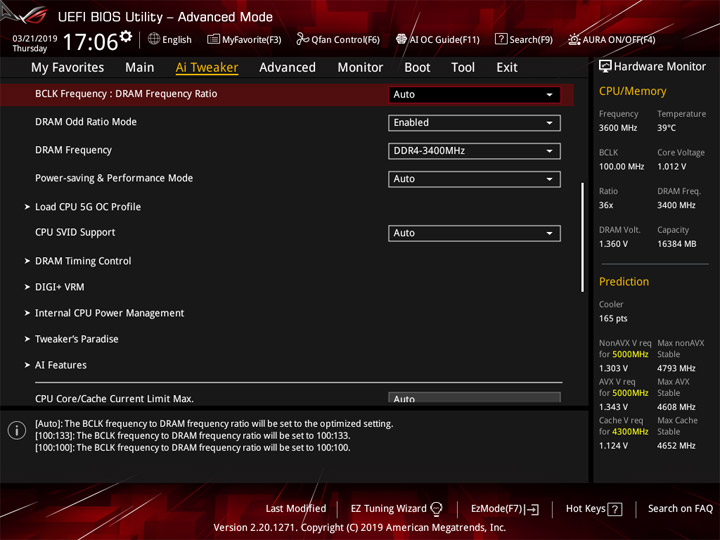Image resolution: width=720 pixels, height=540 pixels.
Task: Click the Hot Keys question mark icon
Action: point(615,509)
